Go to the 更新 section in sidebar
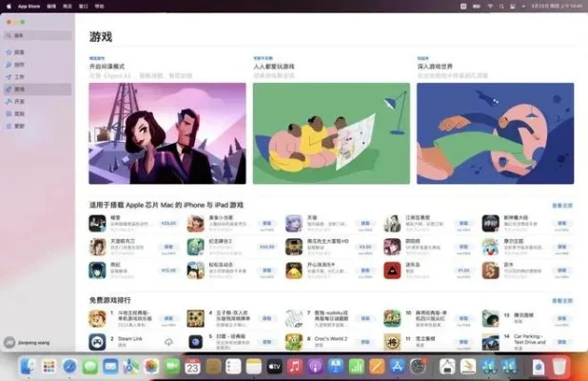This screenshot has width=588, height=381. click(x=37, y=126)
